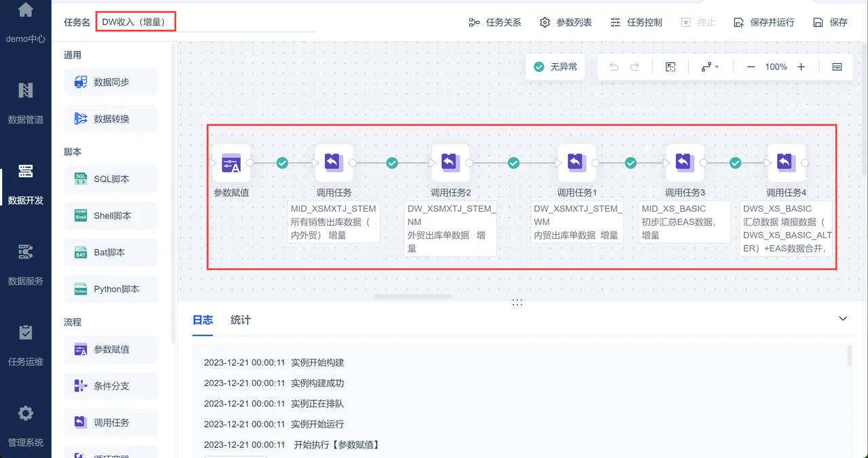The width and height of the screenshot is (868, 458).
Task: Open 参数列表
Action: tap(566, 22)
